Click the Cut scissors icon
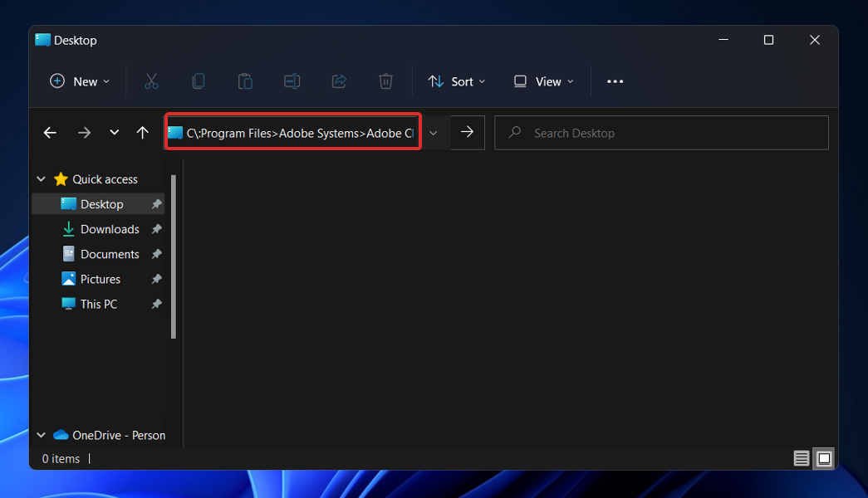The width and height of the screenshot is (868, 498). (x=151, y=81)
